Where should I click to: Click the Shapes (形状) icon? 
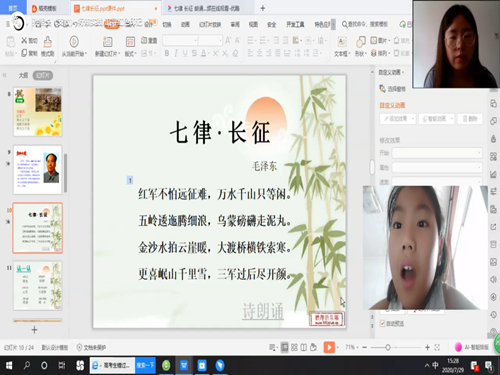(360, 42)
